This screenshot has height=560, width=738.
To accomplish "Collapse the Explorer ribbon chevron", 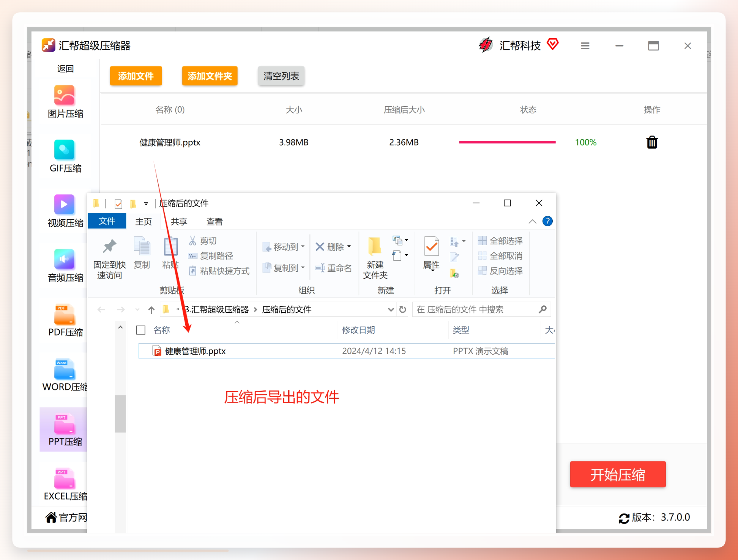I will click(533, 222).
